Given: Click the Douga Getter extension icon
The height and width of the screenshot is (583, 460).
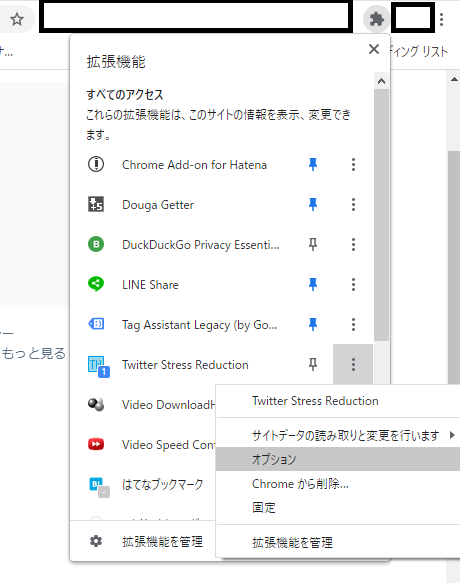Looking at the screenshot, I should point(96,204).
